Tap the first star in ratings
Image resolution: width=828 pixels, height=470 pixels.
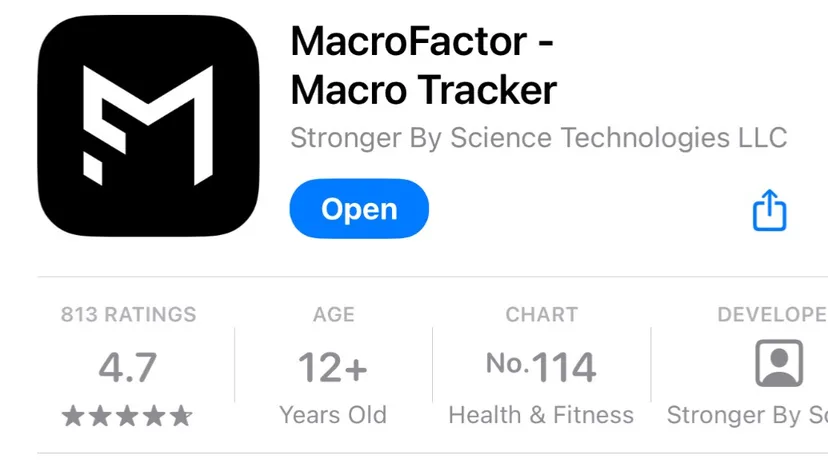pos(73,416)
